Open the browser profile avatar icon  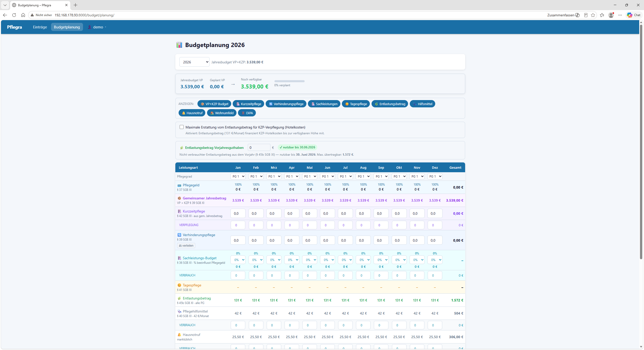[x=611, y=15]
